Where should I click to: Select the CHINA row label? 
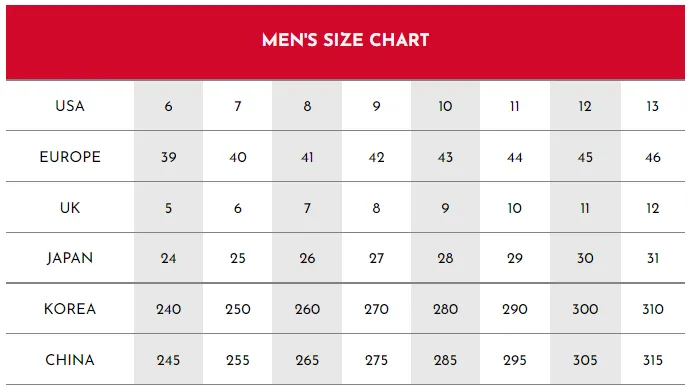coord(70,360)
